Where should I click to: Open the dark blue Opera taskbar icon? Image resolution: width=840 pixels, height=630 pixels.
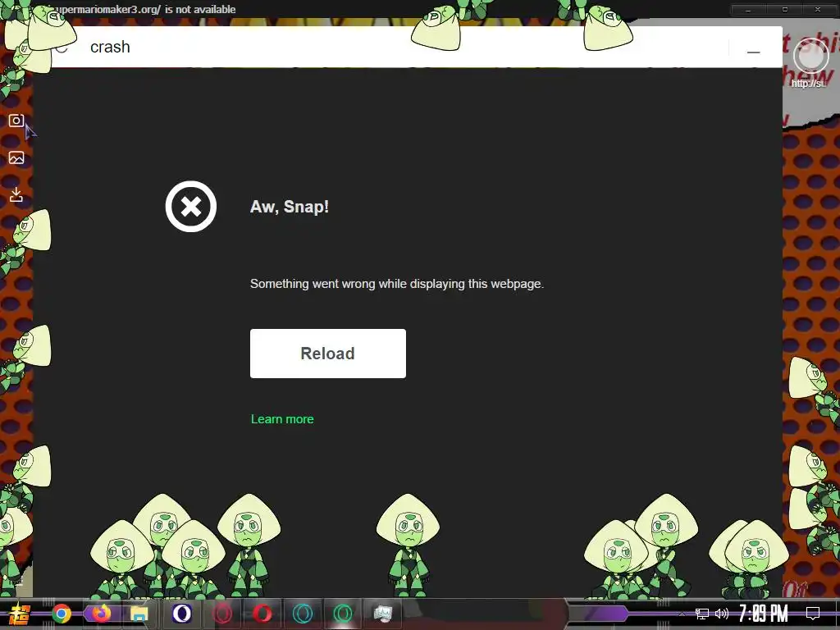181,614
